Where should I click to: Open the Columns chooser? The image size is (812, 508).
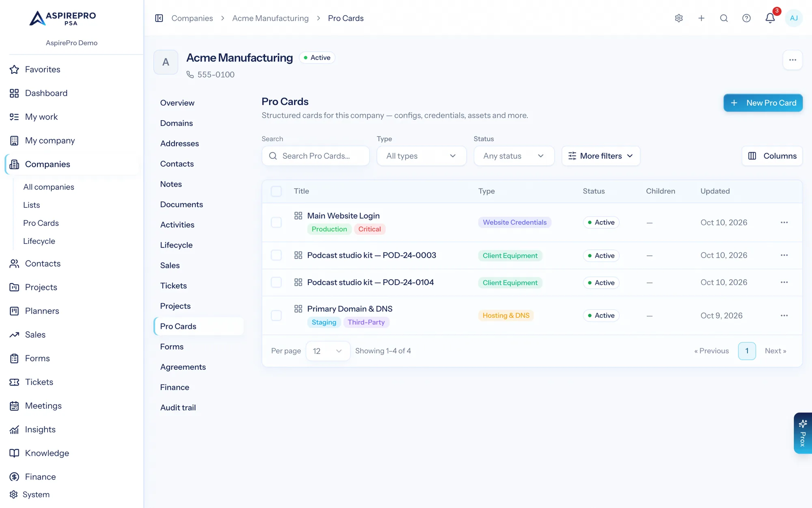[772, 156]
